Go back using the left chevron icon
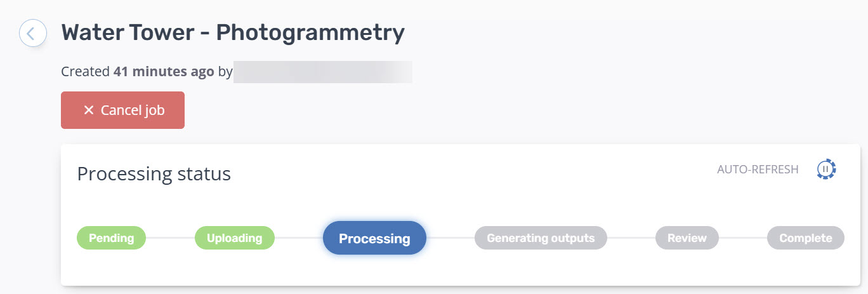This screenshot has height=294, width=868. coord(33,33)
